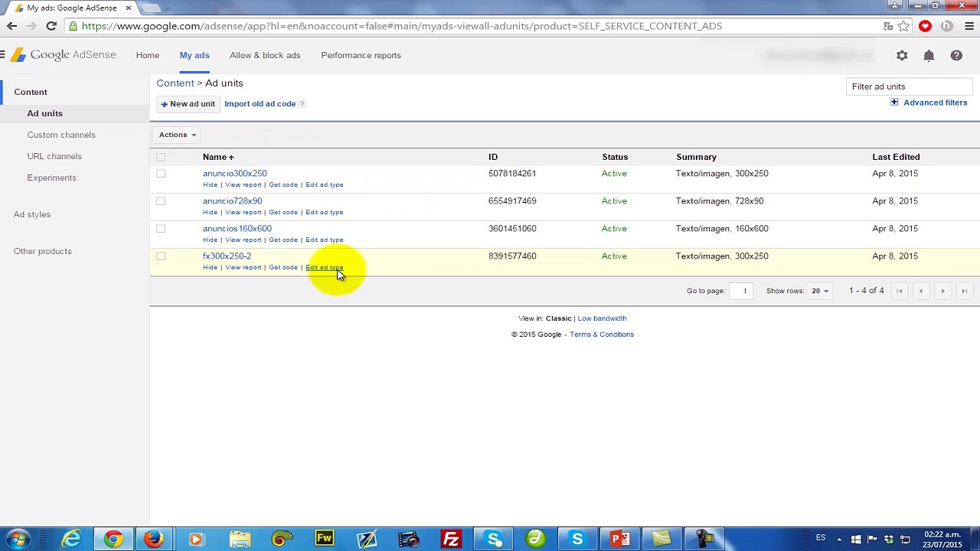980x551 pixels.
Task: Switch to the Low bandwidth view
Action: point(602,318)
